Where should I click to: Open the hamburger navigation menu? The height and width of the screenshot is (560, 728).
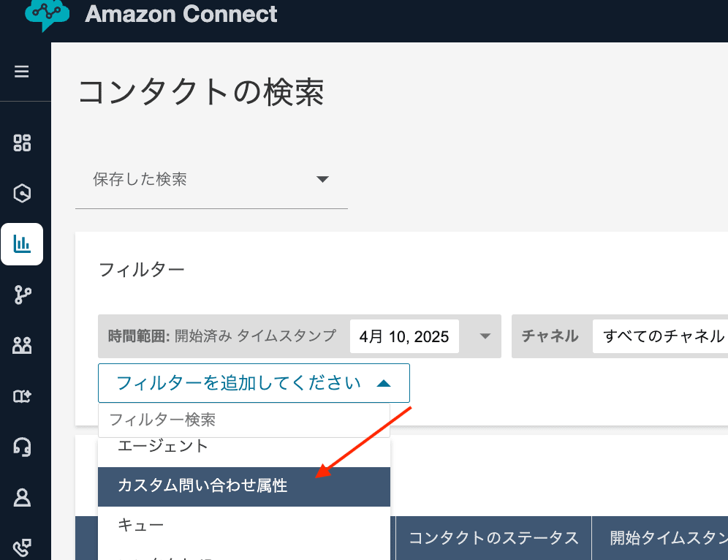pyautogui.click(x=21, y=72)
